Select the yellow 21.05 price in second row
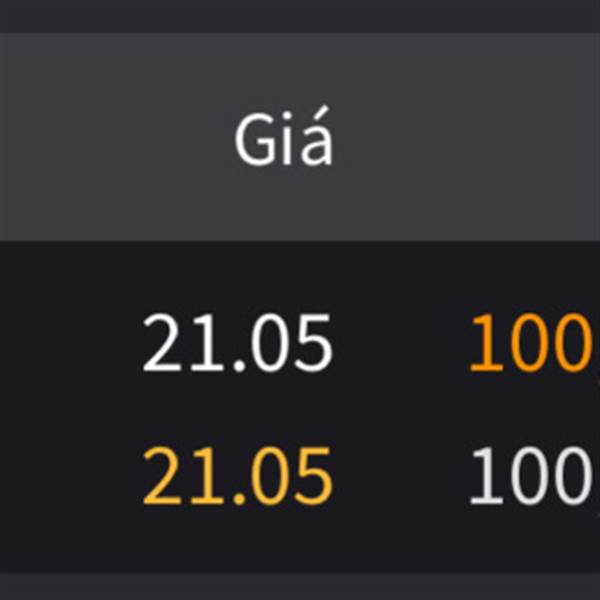Image resolution: width=600 pixels, height=600 pixels. click(237, 476)
